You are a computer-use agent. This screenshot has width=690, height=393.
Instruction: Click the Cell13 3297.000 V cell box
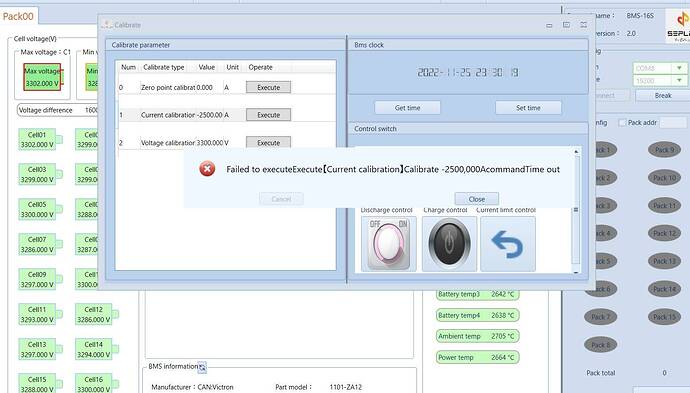(37, 349)
